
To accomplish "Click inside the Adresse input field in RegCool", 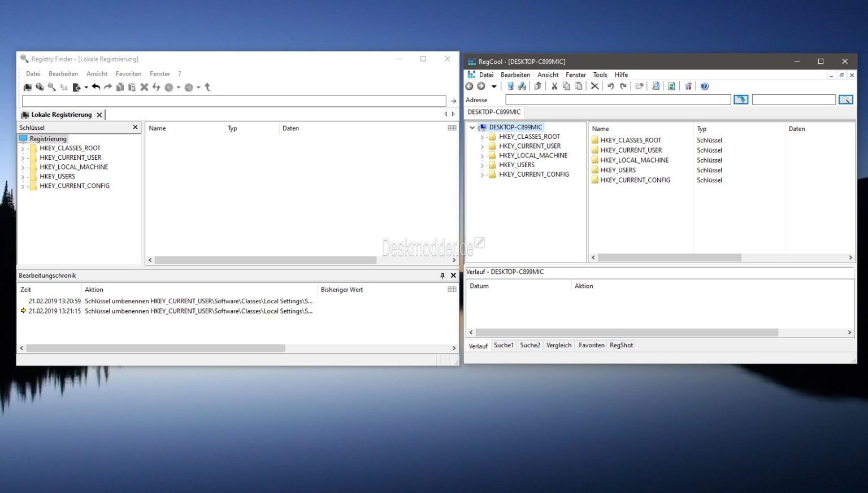I will 616,99.
